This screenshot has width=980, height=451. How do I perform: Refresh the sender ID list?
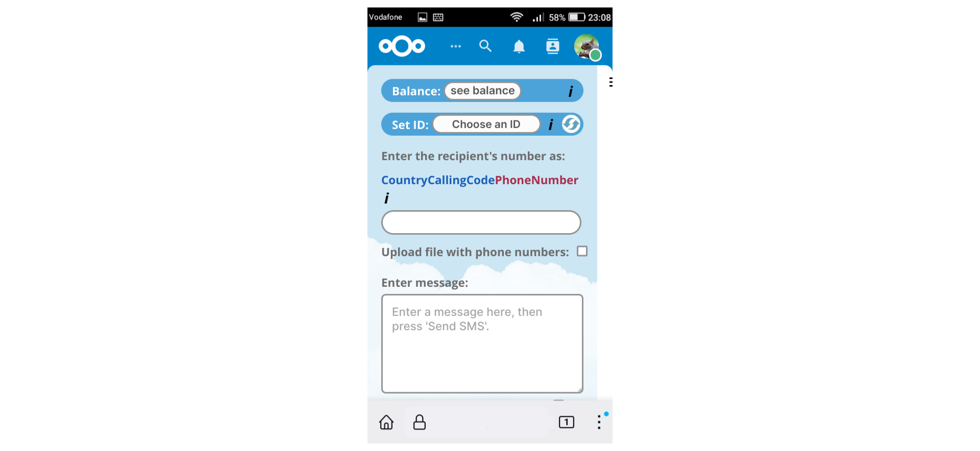click(x=571, y=124)
